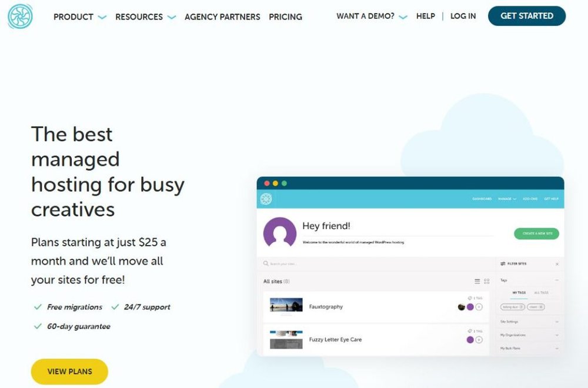Click the plus icon on Fauxtography row
Screen dimensions: 588x388
[479, 307]
